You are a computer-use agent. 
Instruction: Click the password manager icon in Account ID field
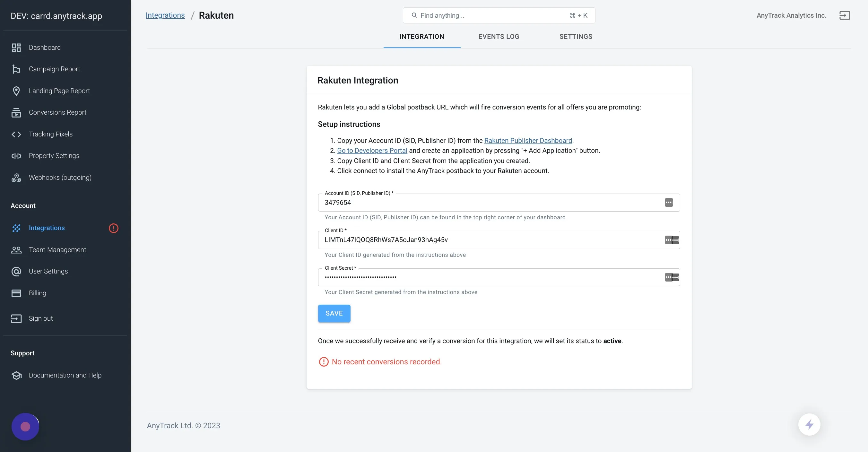click(669, 203)
